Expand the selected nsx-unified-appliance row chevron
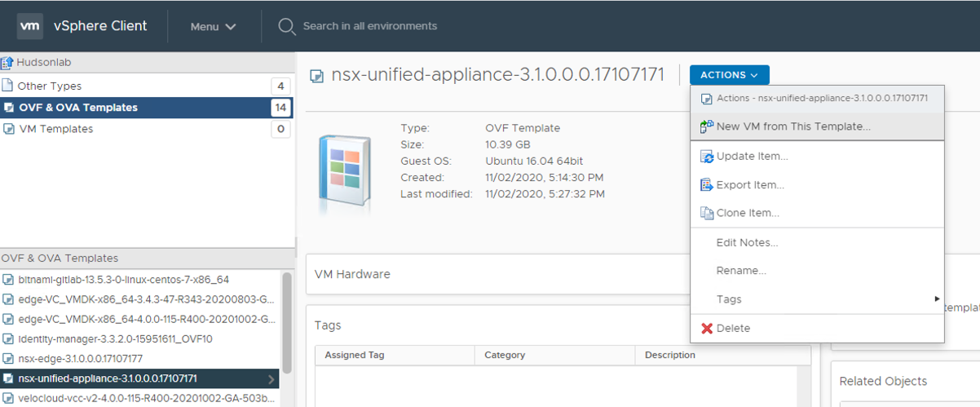980x407 pixels. (x=271, y=379)
